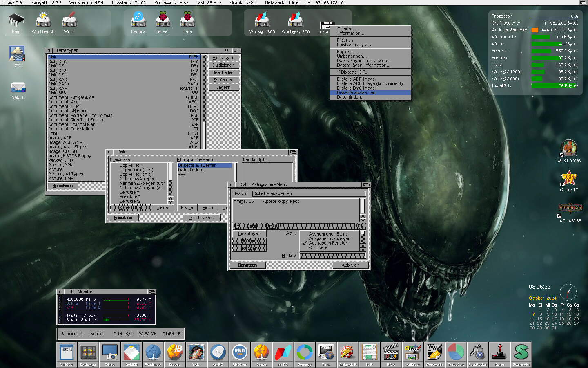Viewport: 588px width, 368px height.
Task: Choose 'Datenträger Information...' from the context menu
Action: click(370, 65)
